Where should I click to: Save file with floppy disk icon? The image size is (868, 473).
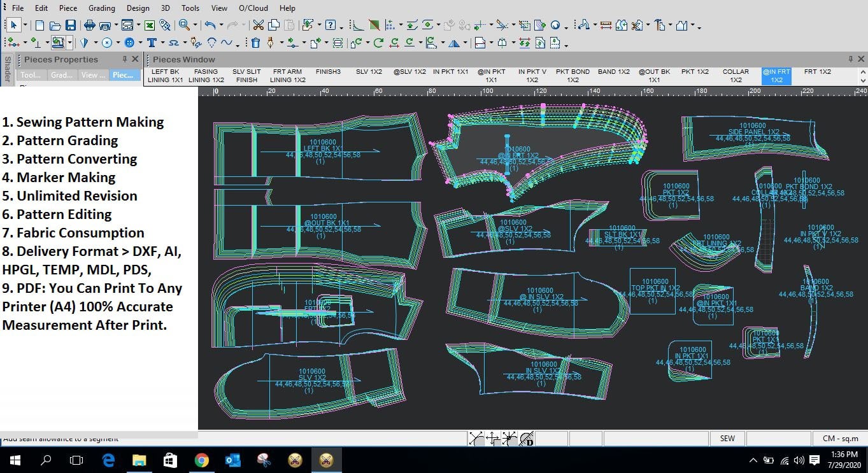71,25
